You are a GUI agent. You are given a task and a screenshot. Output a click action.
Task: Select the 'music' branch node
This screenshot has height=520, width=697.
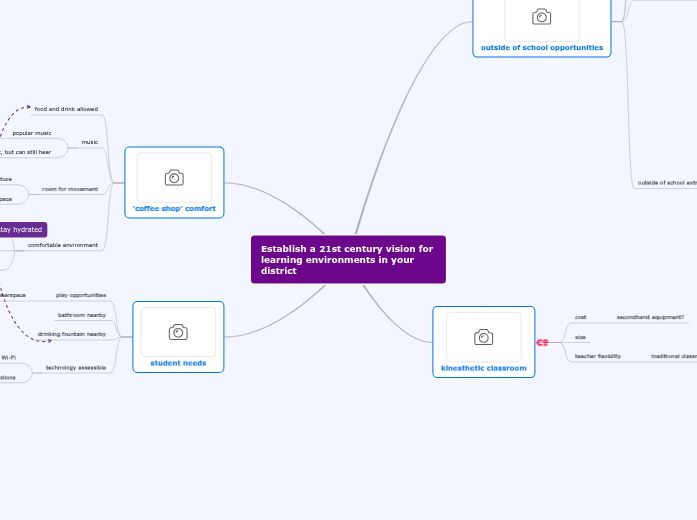click(x=90, y=142)
